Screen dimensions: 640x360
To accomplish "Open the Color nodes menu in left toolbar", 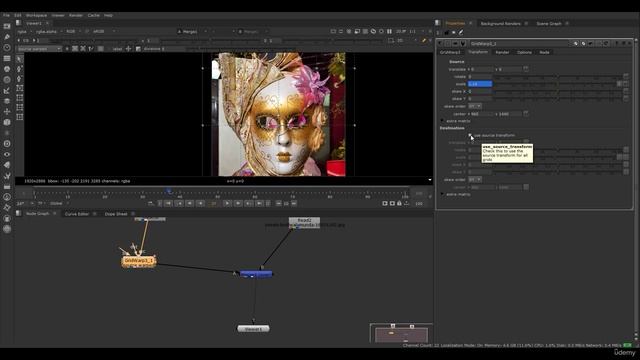I will coord(7,69).
